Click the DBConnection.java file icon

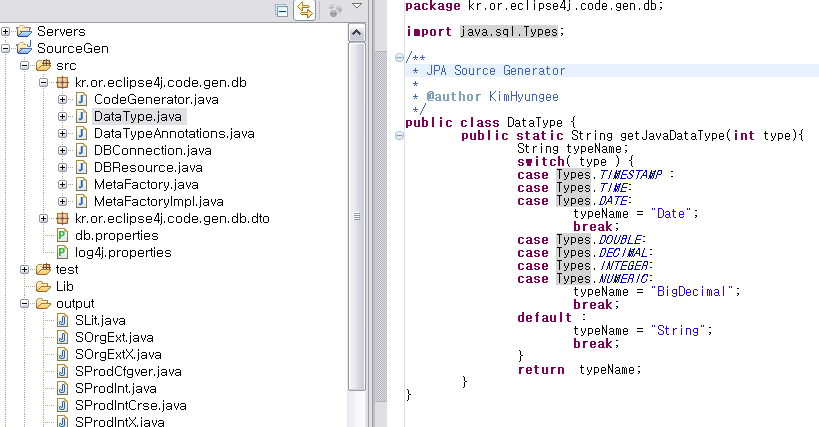coord(81,150)
